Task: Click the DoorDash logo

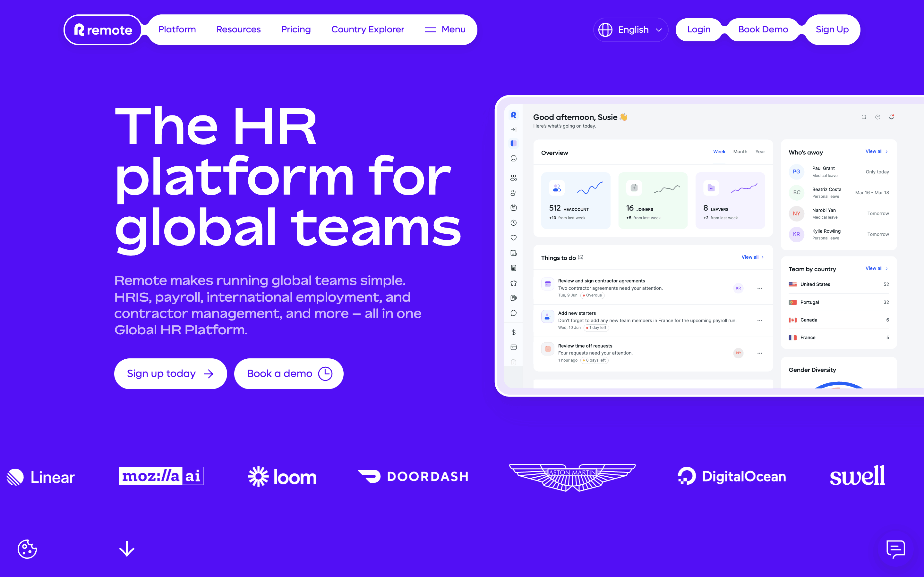Action: 413,476
